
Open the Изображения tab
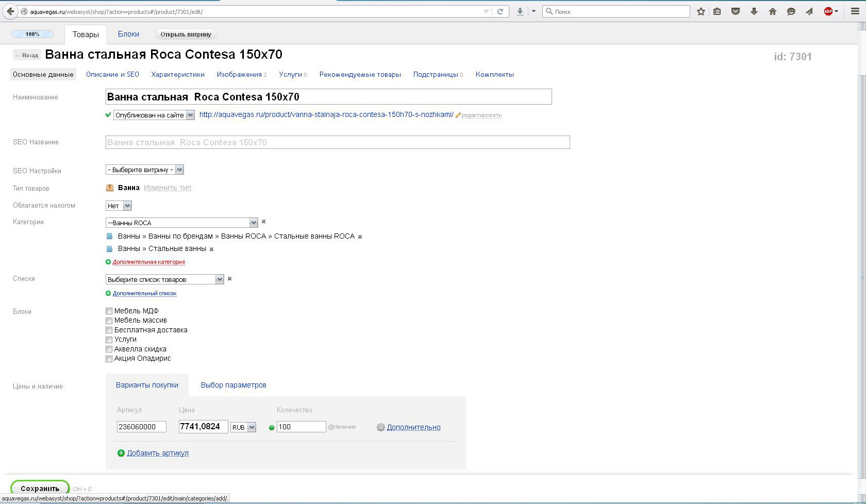click(242, 75)
